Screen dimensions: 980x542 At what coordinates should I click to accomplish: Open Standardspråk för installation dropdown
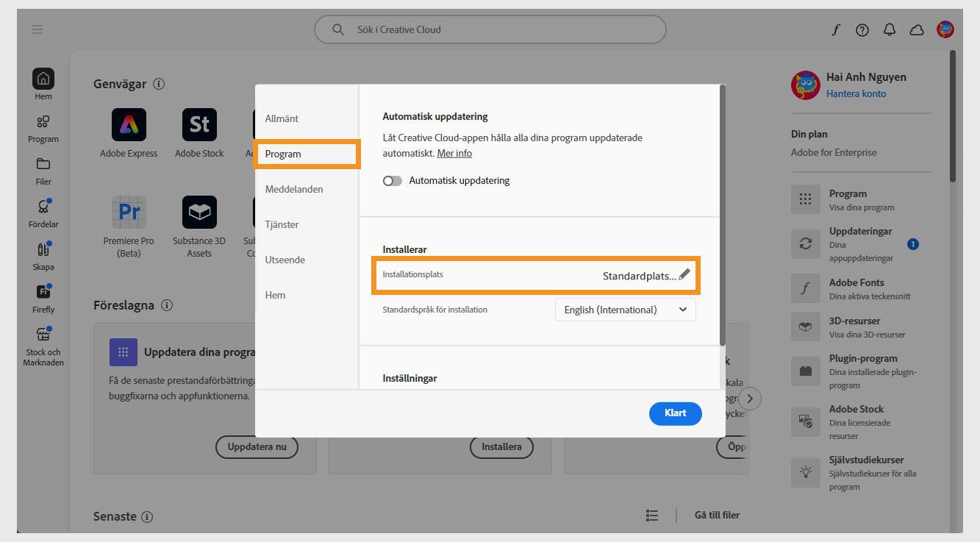pyautogui.click(x=625, y=310)
